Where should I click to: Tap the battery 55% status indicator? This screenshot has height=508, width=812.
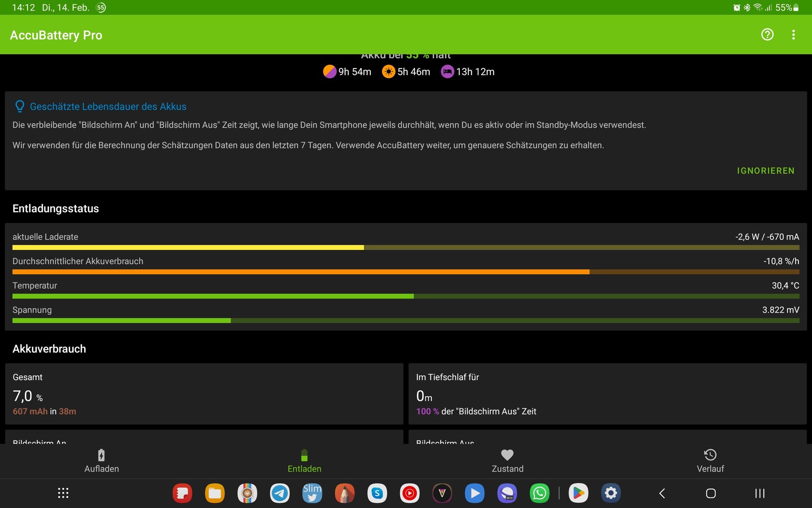click(x=787, y=8)
